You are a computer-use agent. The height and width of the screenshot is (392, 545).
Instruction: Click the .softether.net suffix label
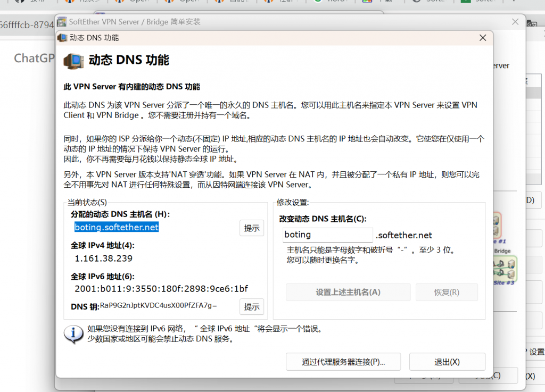(x=403, y=236)
